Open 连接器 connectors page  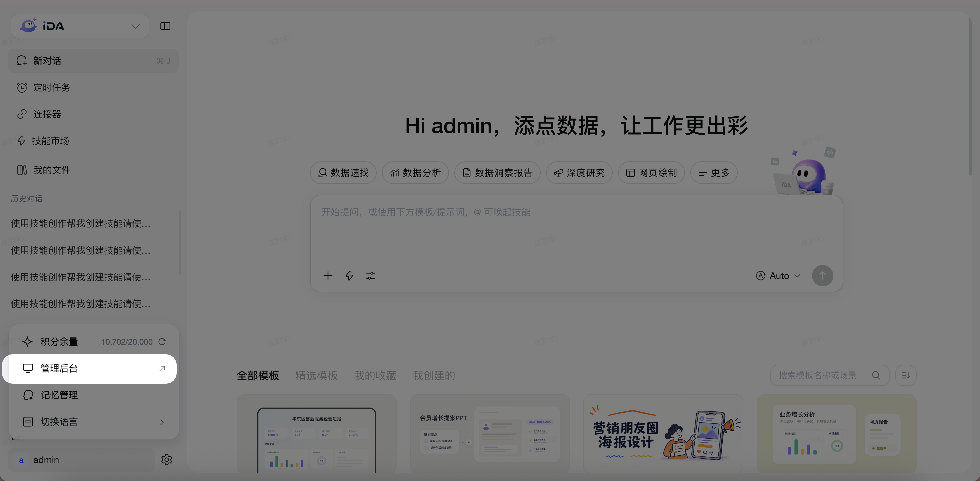click(x=93, y=114)
